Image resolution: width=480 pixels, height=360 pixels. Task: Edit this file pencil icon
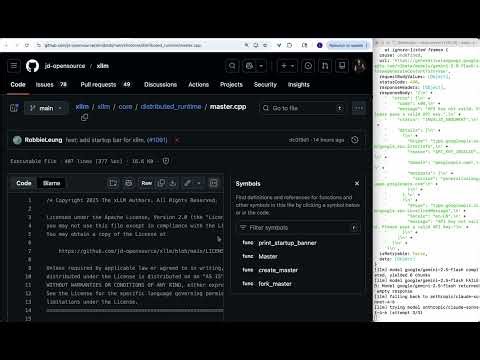click(x=188, y=183)
